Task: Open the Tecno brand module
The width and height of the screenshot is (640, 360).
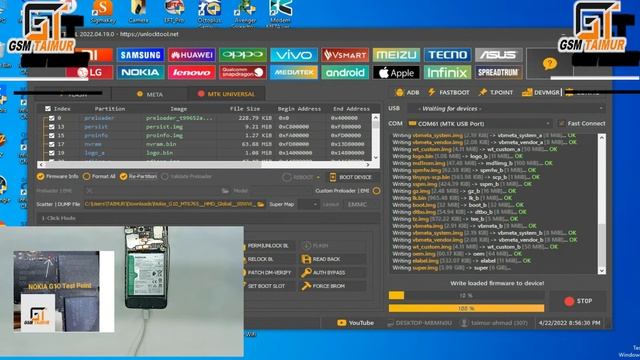Action: point(447,55)
